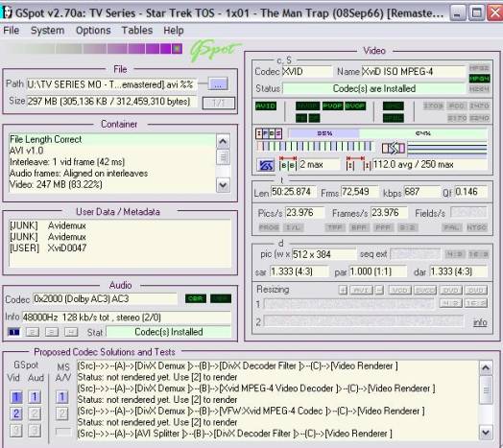Open the Tables menu
Screen dimensions: 503x448
pyautogui.click(x=137, y=31)
